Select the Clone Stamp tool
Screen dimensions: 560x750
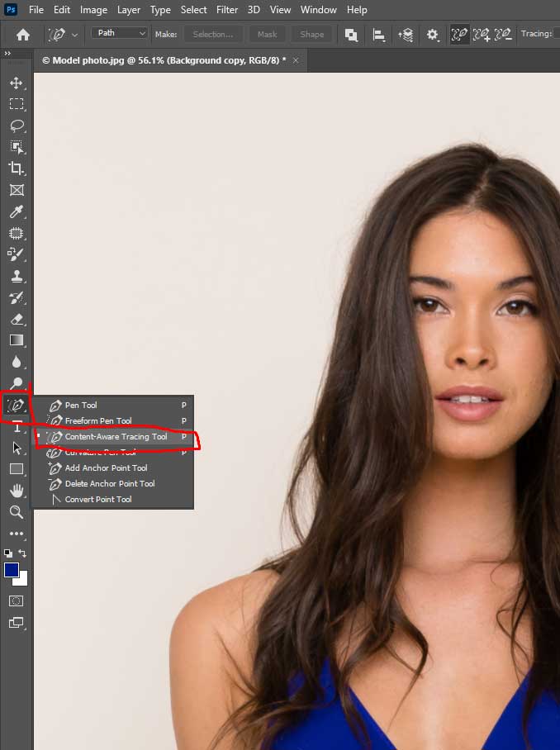16,276
